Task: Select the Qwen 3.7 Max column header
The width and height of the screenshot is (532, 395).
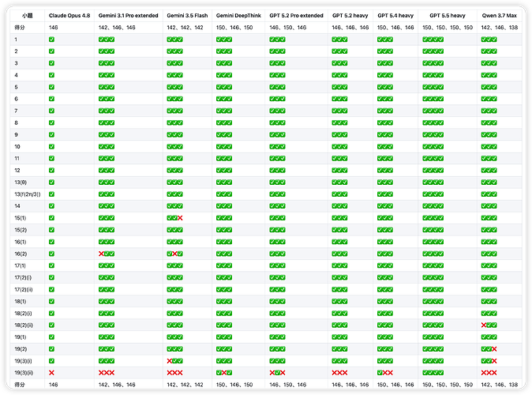Action: (x=500, y=16)
